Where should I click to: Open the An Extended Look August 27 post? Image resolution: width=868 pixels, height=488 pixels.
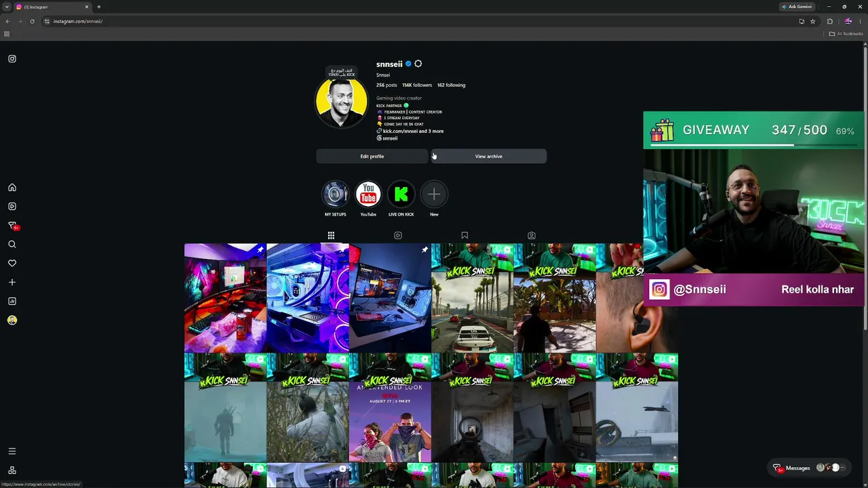[x=390, y=408]
